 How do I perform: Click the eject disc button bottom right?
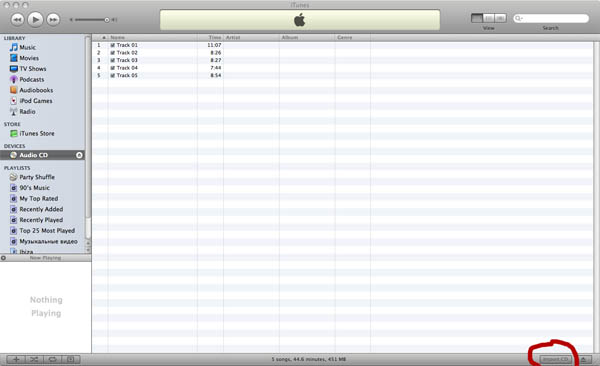pos(584,359)
